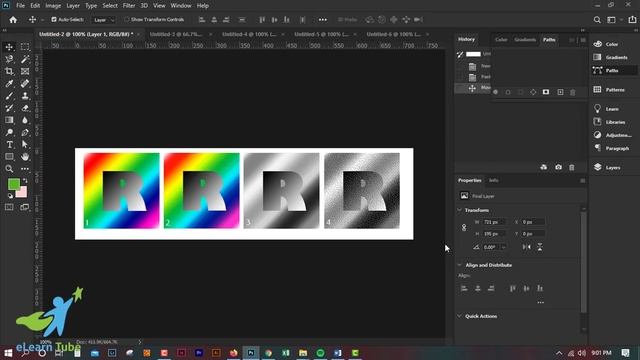The image size is (640, 360).
Task: Click the green foreground color swatch
Action: (x=13, y=183)
